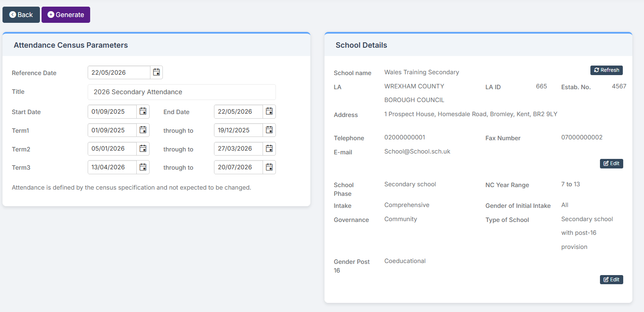
Task: Edit the school contact details
Action: 612,163
